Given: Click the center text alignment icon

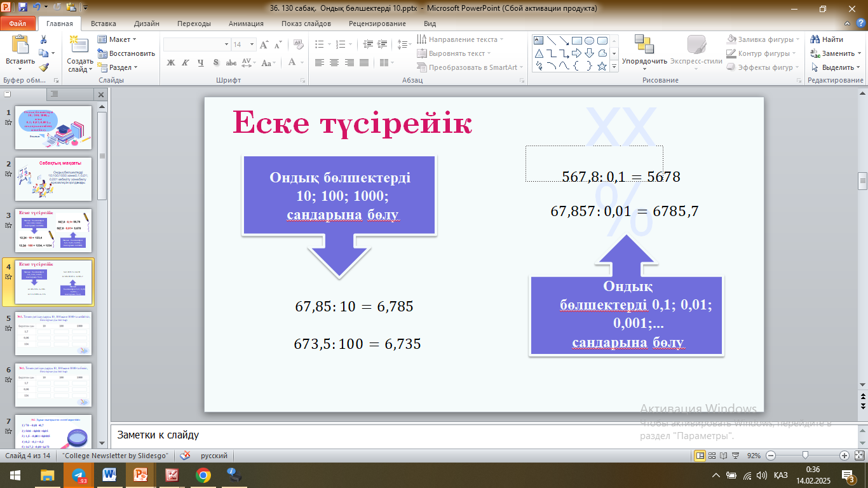Looking at the screenshot, I should (x=334, y=62).
